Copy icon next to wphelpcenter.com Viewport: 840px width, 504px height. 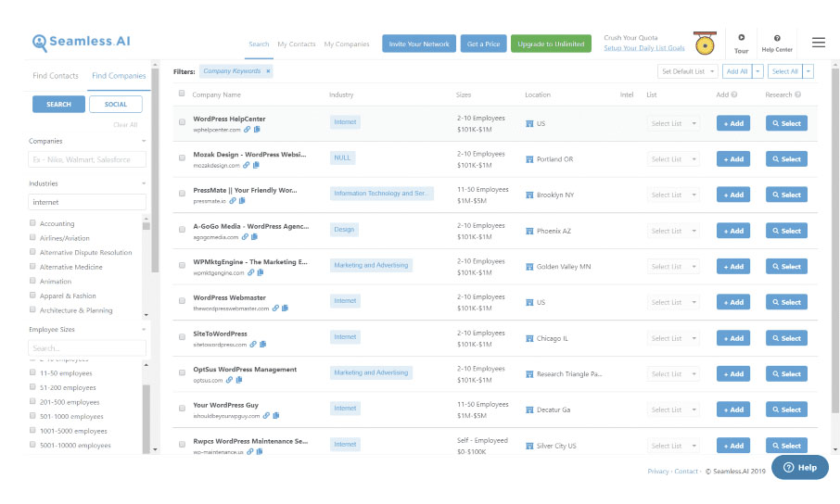[257, 129]
